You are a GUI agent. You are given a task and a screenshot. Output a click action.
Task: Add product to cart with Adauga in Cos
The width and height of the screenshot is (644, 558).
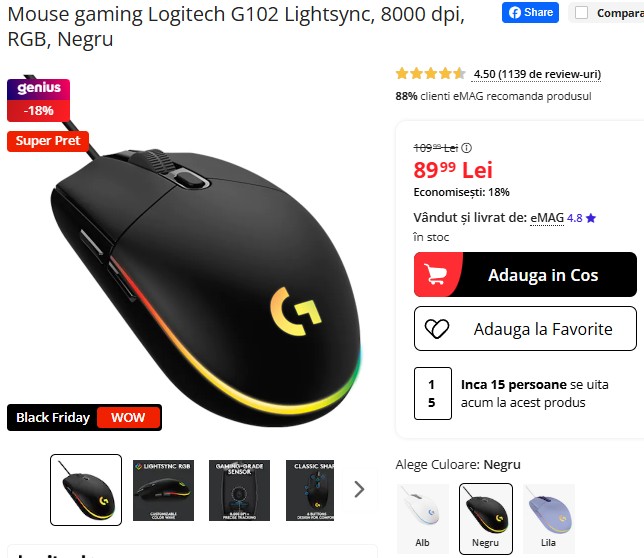click(525, 274)
